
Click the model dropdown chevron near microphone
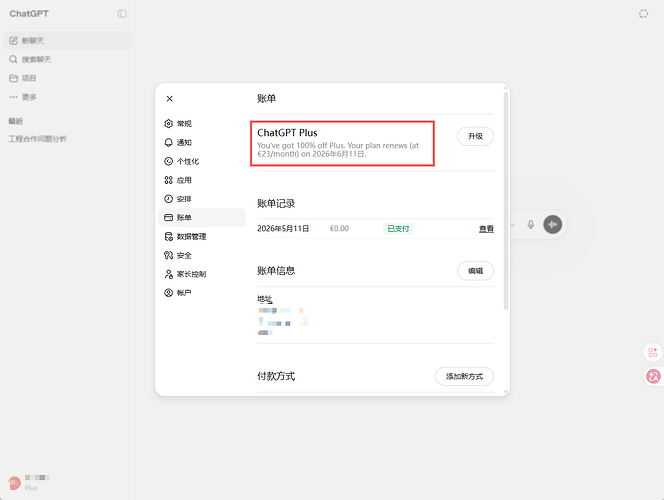[x=512, y=224]
